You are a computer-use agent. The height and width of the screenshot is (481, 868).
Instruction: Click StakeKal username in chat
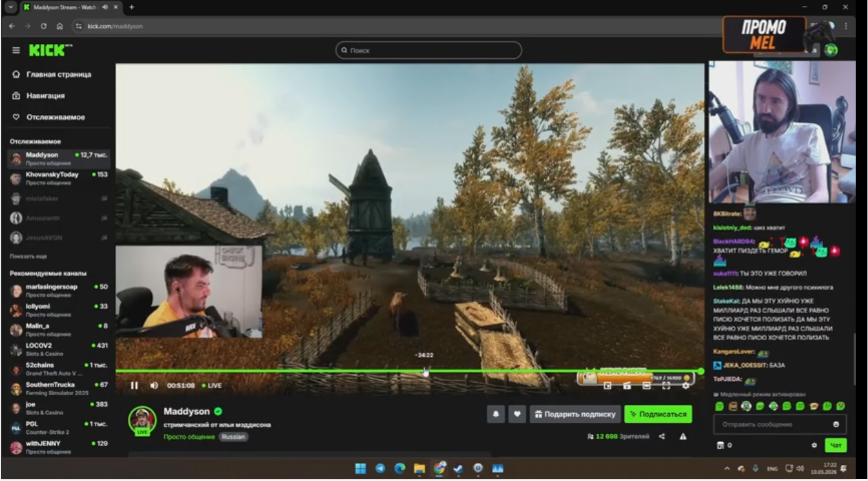pos(726,301)
